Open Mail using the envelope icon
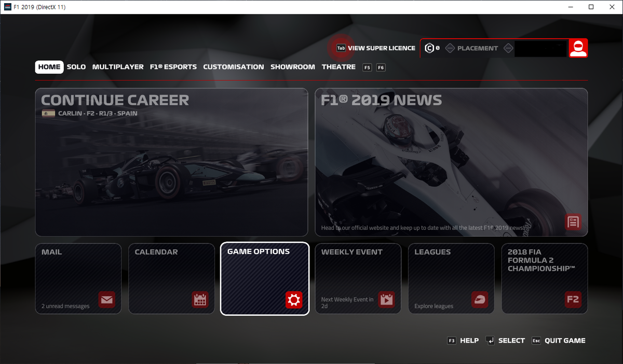 point(106,300)
